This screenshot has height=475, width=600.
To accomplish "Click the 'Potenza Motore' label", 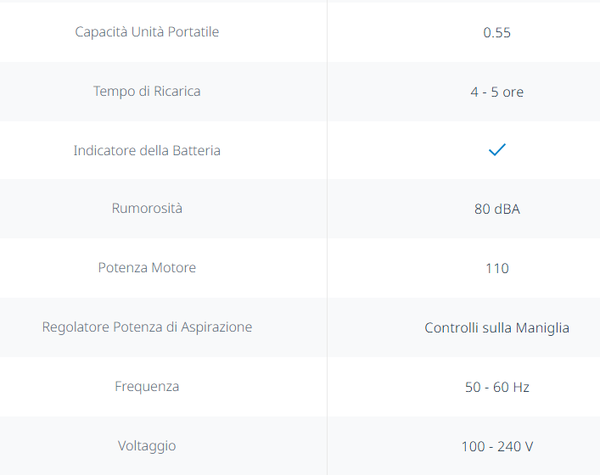I will 147,268.
